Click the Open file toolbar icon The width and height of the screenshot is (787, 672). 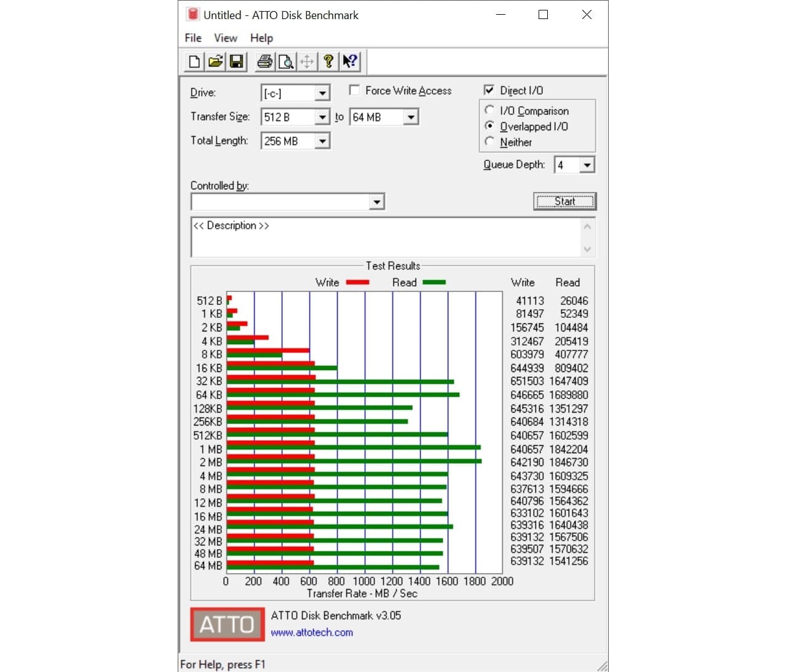tap(215, 61)
